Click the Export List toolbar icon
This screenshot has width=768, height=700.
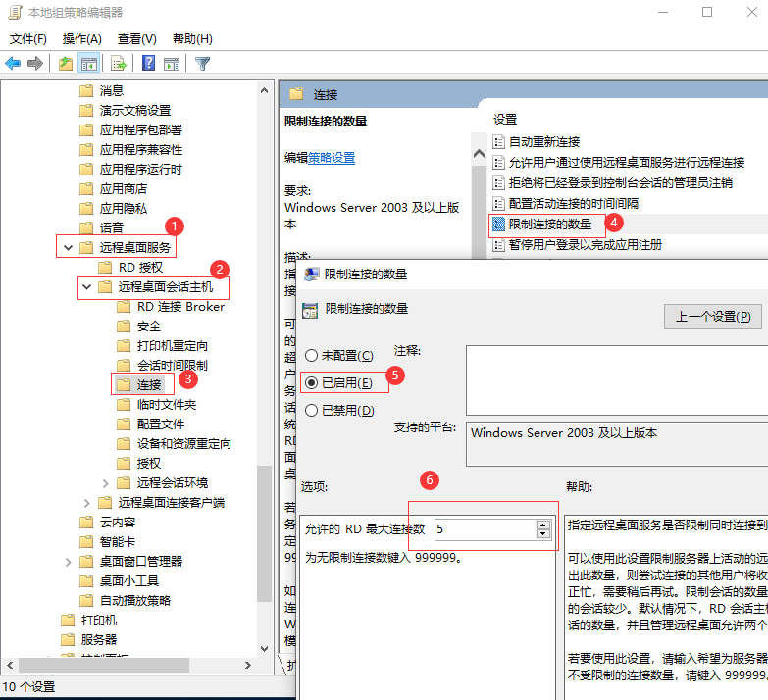click(x=119, y=64)
